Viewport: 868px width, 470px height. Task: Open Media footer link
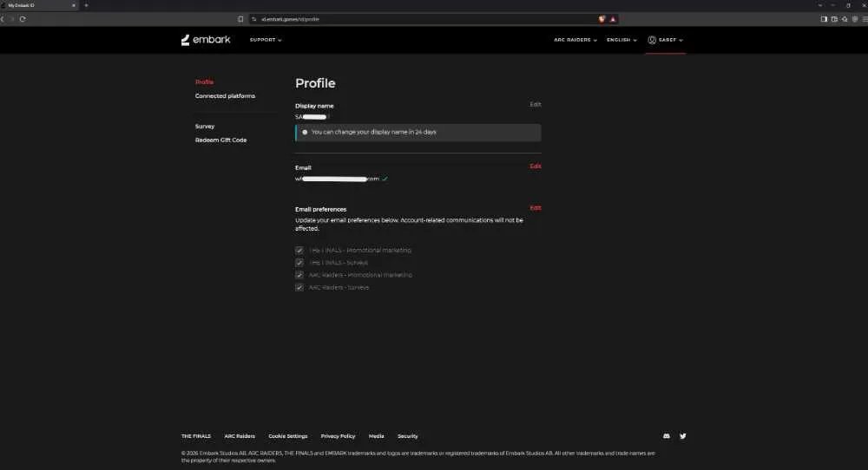click(x=377, y=436)
